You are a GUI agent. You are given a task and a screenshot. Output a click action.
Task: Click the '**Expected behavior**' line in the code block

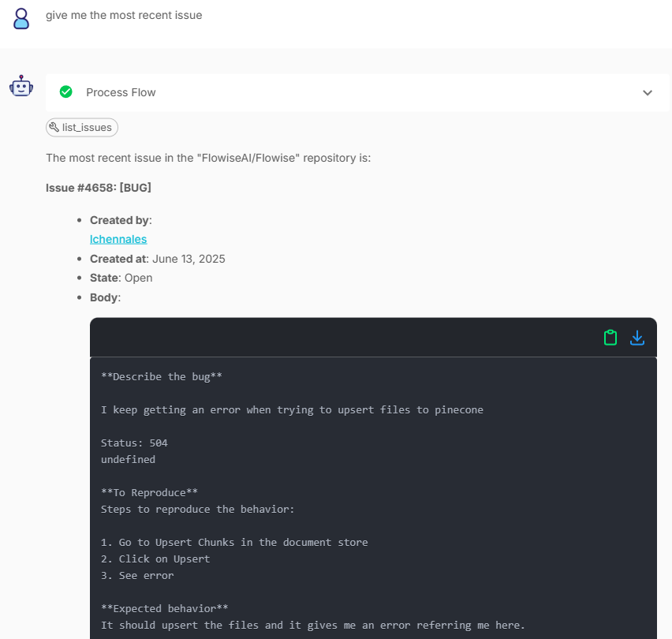point(164,608)
